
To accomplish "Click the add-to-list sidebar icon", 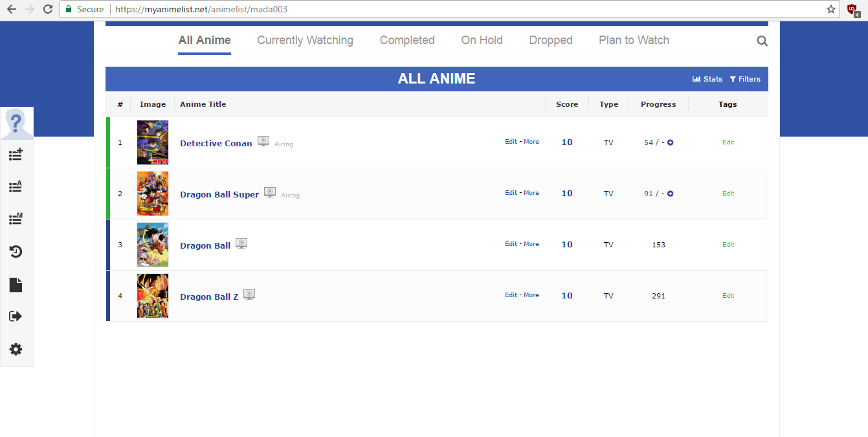I will (x=16, y=155).
